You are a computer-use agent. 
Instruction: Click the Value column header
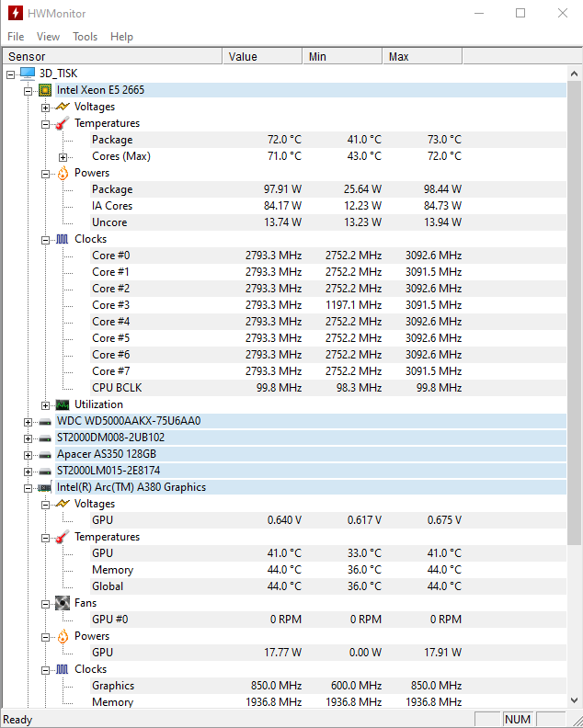pyautogui.click(x=262, y=57)
